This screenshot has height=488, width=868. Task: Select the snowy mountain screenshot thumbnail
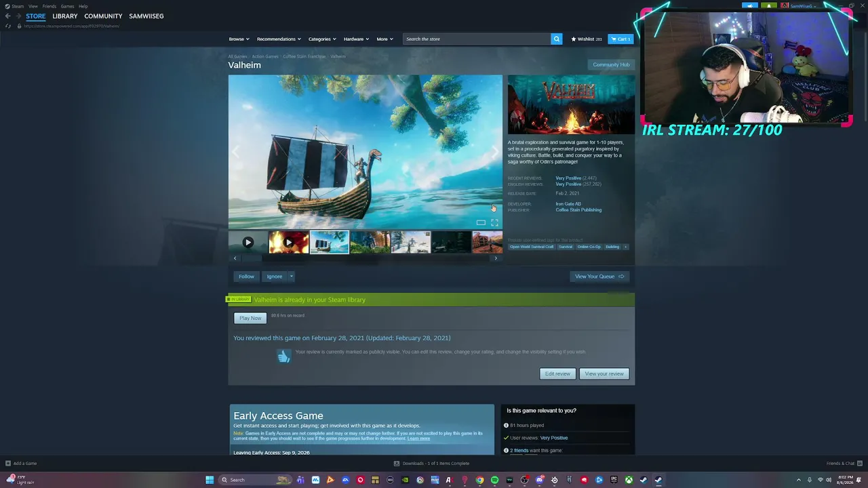410,242
